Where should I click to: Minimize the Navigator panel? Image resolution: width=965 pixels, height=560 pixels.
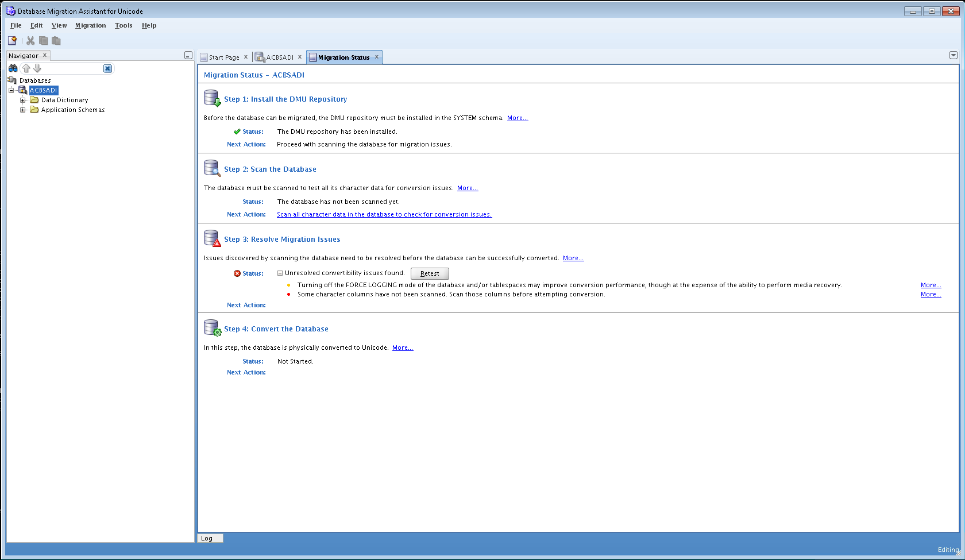coord(188,56)
